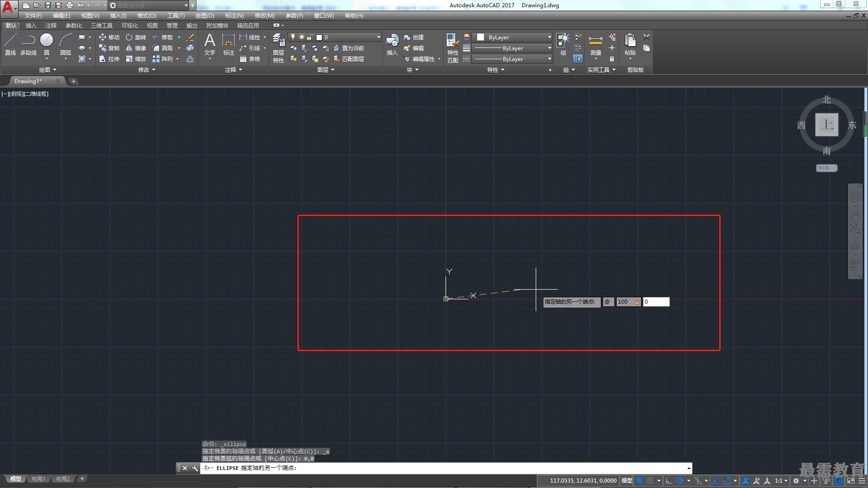Click the Erase tool icon
868x488 pixels.
[x=190, y=38]
